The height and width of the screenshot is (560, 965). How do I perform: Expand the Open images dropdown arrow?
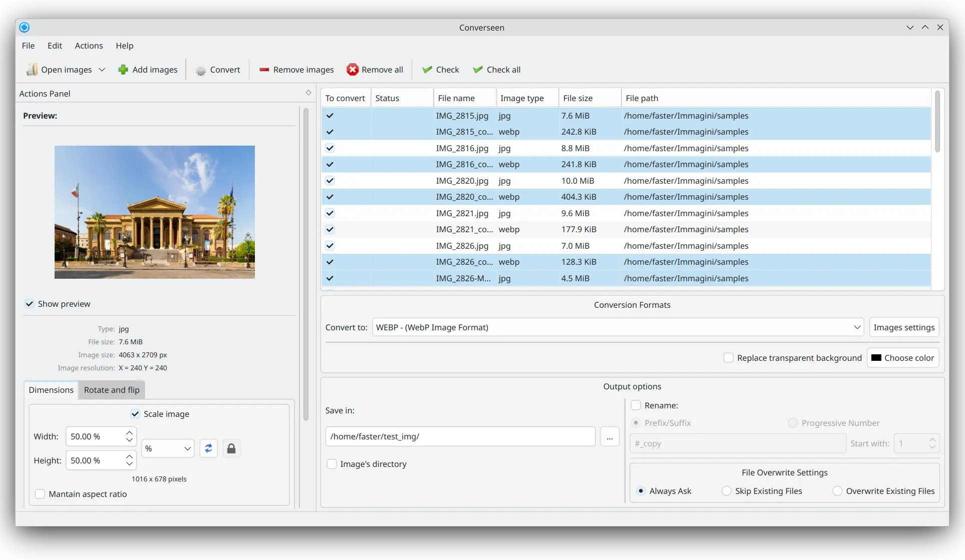[102, 70]
